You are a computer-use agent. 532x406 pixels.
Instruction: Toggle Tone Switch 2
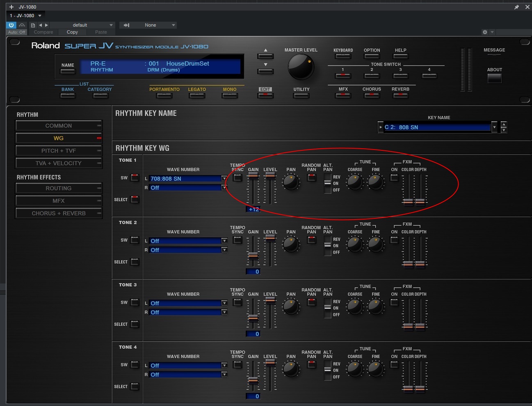pos(372,76)
